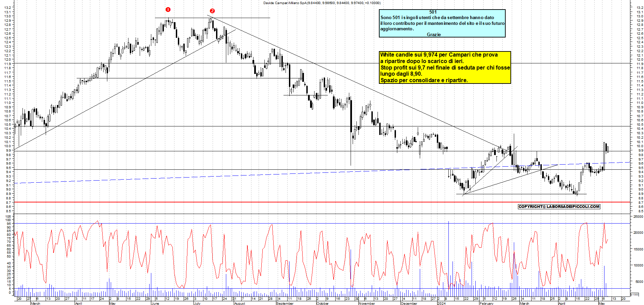Click the line "il loro contributo per il mantenimento"

tap(442, 23)
